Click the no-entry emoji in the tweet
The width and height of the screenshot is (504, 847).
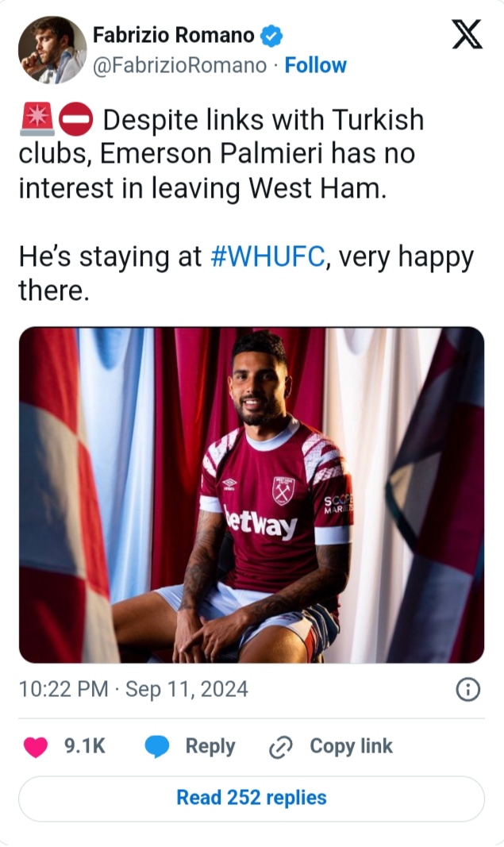(x=79, y=120)
